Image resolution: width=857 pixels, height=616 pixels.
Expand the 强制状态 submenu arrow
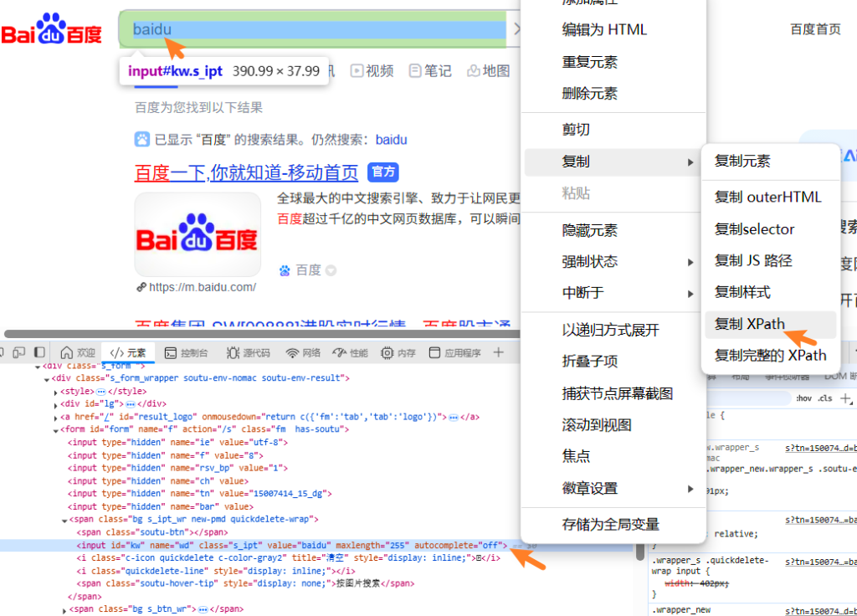pyautogui.click(x=690, y=262)
